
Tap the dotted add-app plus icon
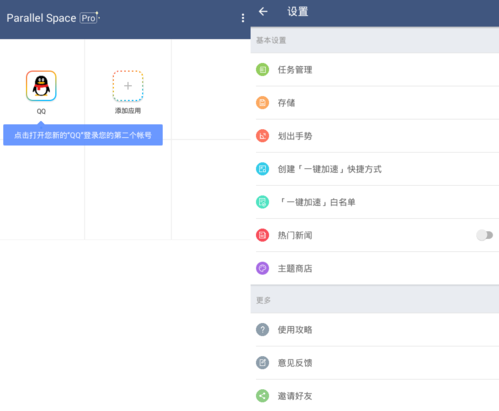(x=128, y=86)
